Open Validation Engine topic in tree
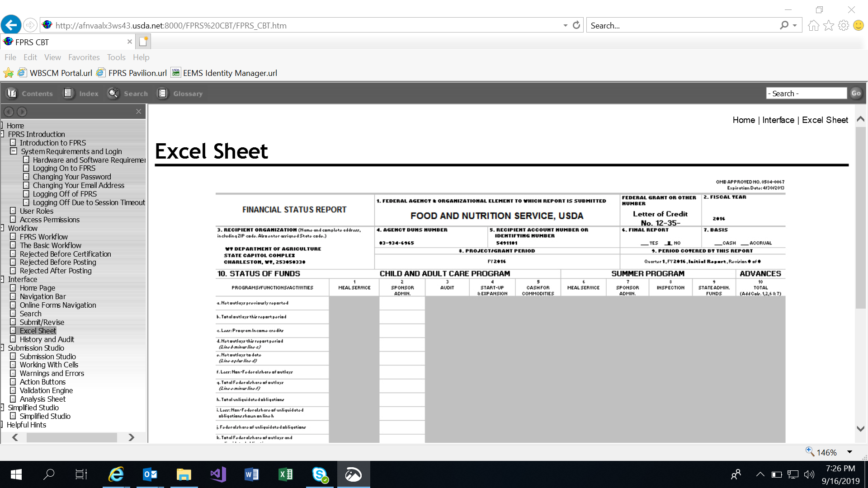 click(46, 390)
